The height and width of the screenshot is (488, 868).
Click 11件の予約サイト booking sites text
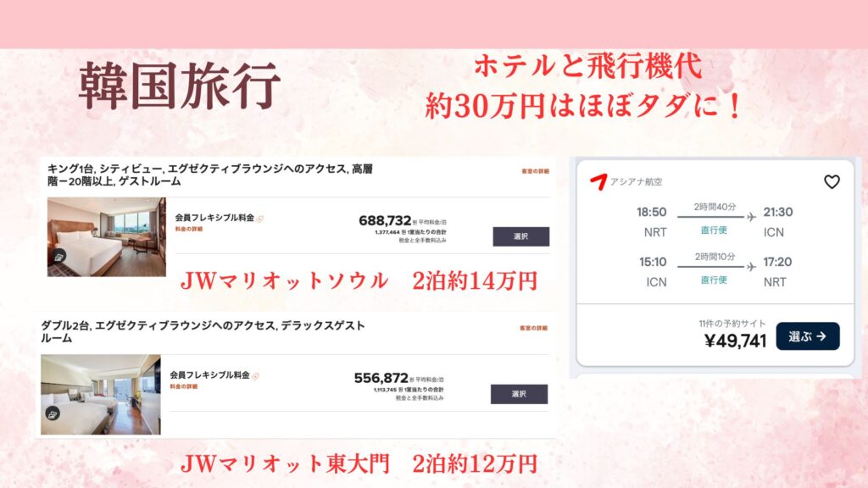(732, 323)
